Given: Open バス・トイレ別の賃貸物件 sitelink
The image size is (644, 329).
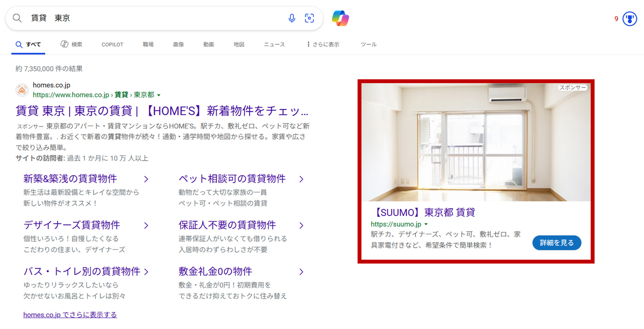Looking at the screenshot, I should pyautogui.click(x=82, y=271).
